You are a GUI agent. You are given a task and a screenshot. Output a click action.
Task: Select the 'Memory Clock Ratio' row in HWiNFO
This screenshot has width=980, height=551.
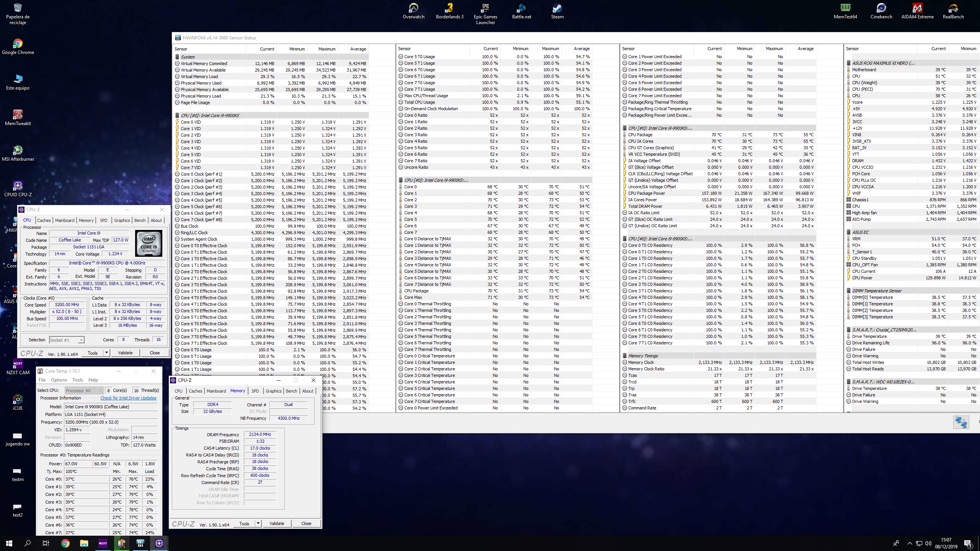coord(719,369)
